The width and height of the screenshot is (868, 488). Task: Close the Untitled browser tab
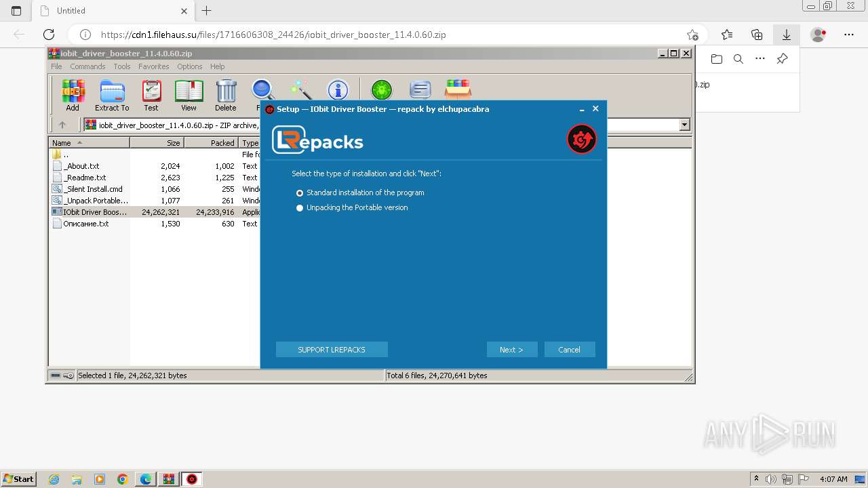click(x=184, y=11)
